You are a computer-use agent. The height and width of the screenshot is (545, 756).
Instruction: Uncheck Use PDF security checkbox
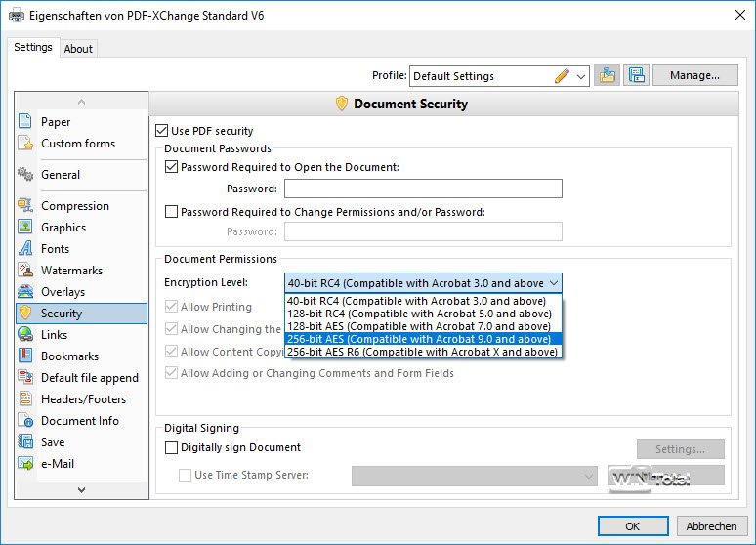162,131
